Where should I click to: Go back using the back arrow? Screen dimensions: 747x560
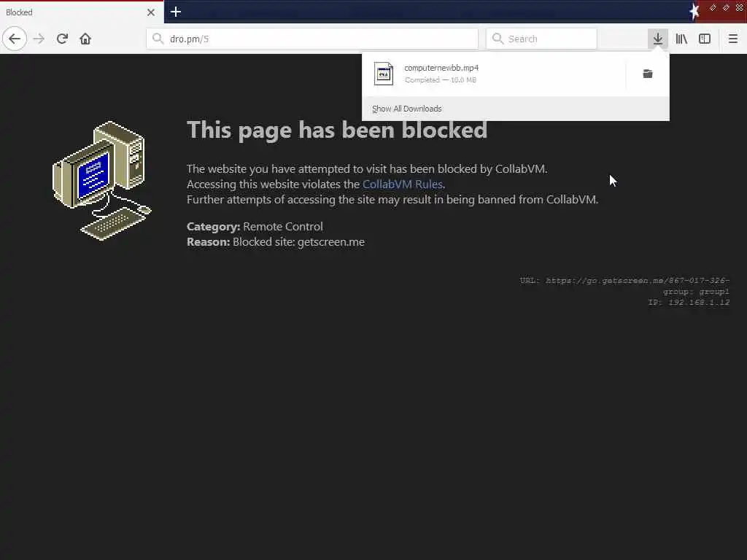(x=15, y=39)
